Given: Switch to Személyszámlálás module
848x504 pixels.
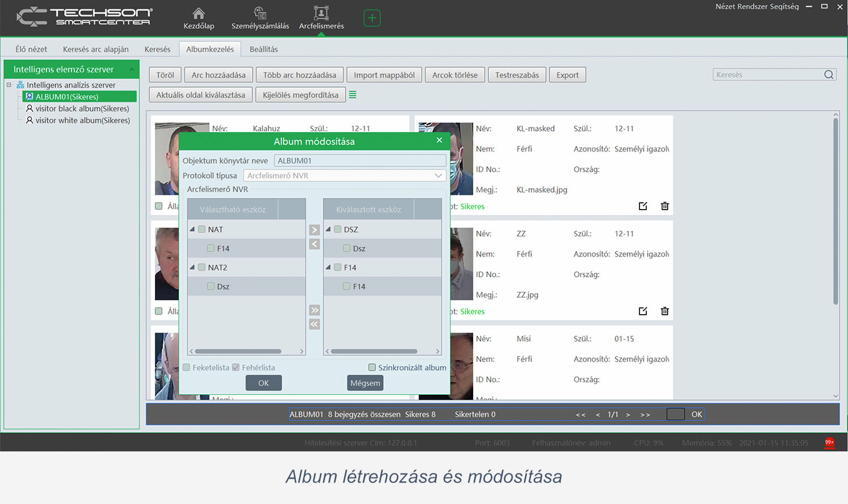Looking at the screenshot, I should [259, 18].
